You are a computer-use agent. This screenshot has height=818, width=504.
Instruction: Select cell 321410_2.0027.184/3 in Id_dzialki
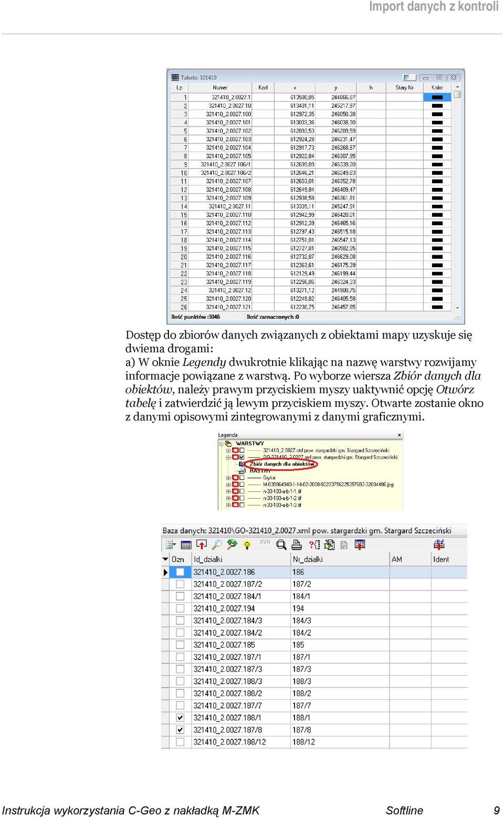tap(241, 620)
